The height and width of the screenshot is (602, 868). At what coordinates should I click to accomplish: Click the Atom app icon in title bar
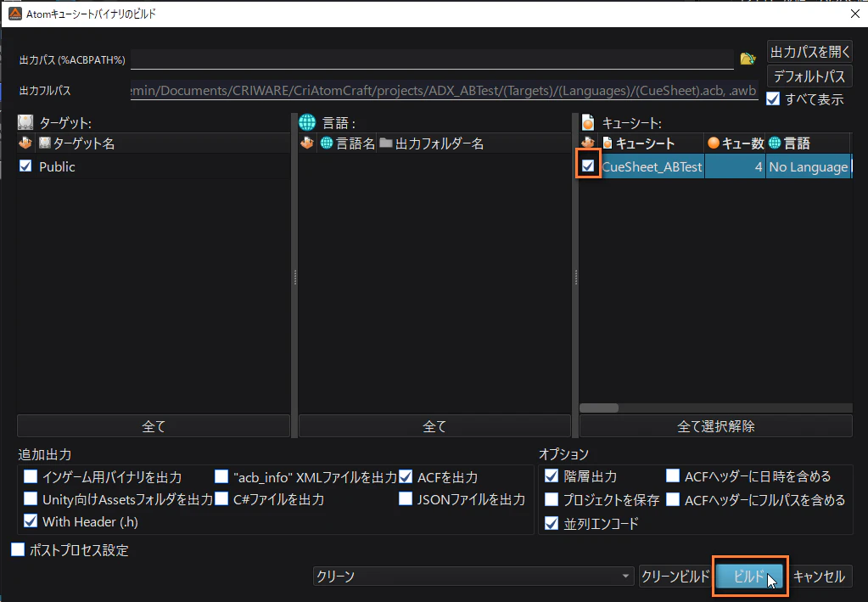[15, 14]
